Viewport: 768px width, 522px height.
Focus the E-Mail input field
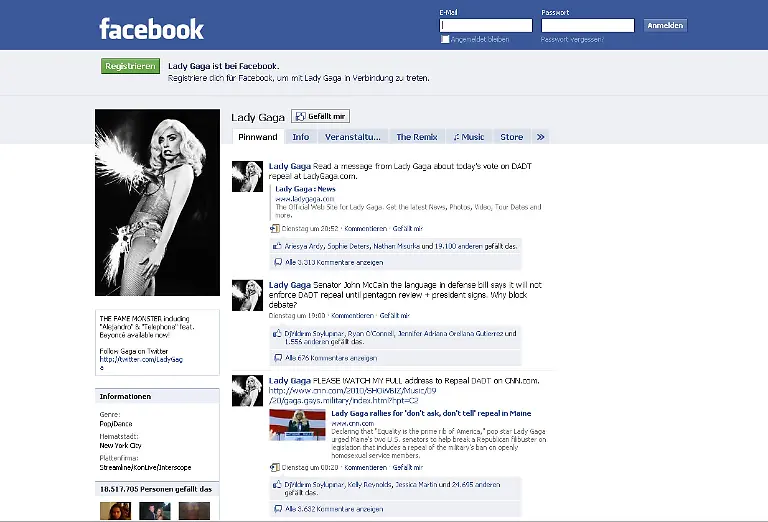tap(486, 25)
